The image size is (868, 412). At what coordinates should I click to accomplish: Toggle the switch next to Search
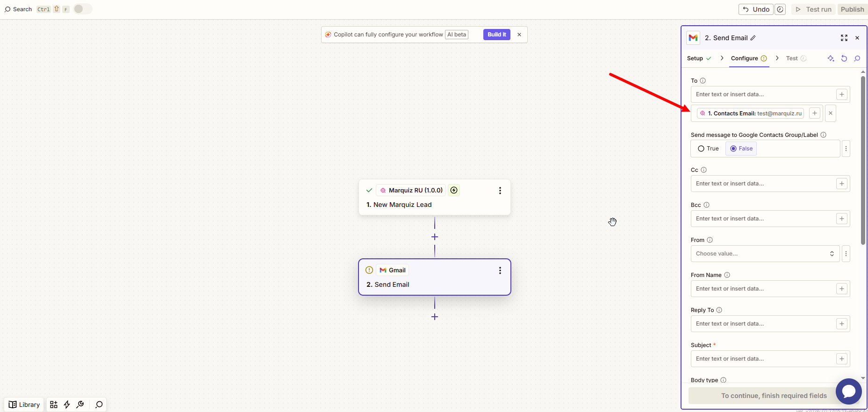coord(83,9)
